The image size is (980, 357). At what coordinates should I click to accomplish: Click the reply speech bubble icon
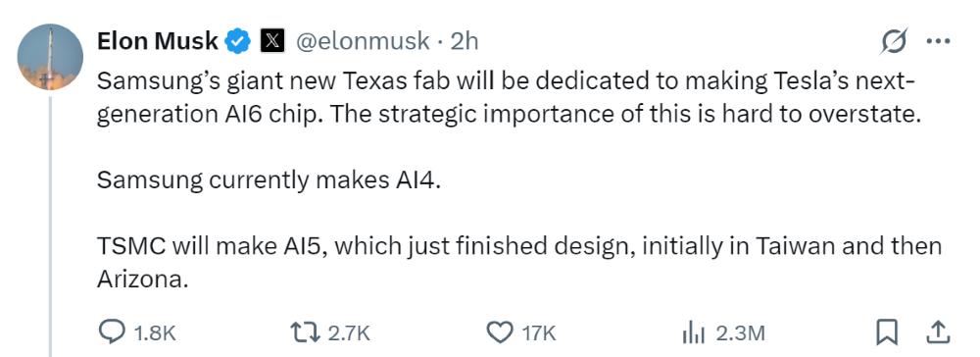pos(112,332)
